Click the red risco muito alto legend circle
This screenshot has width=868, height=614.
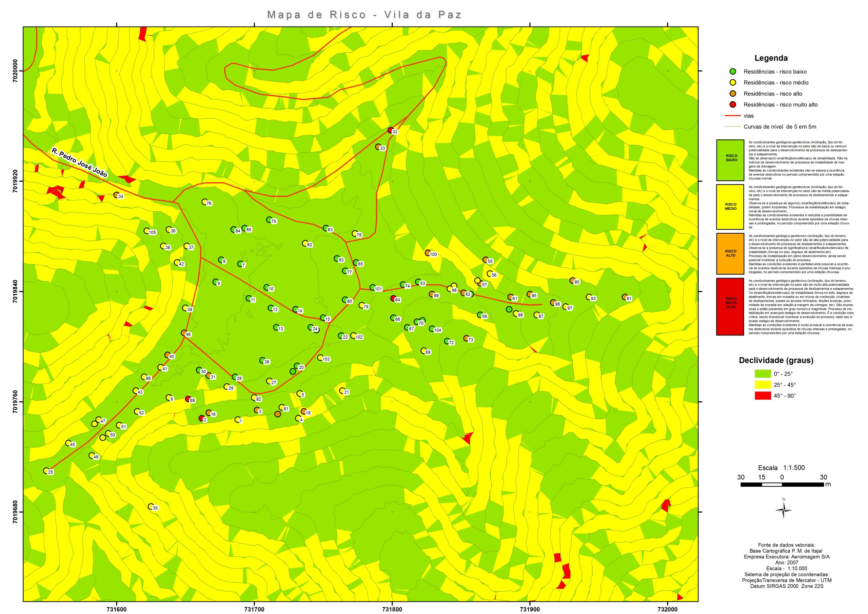(733, 104)
